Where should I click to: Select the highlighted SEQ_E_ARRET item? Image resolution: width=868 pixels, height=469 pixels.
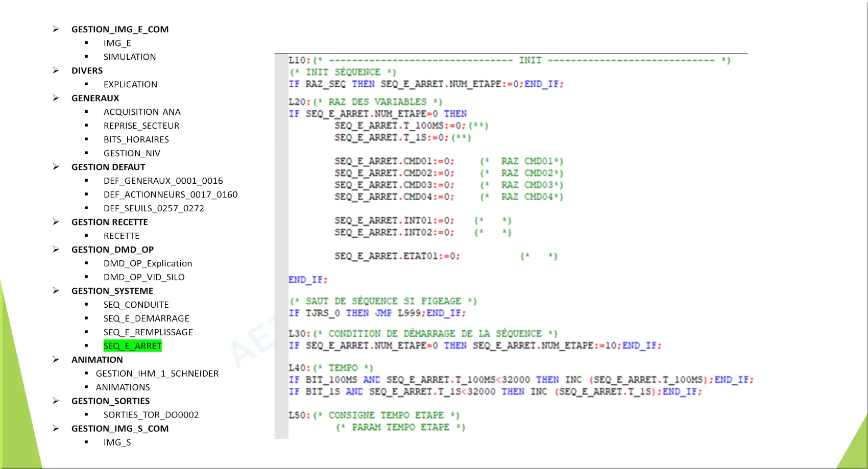(x=132, y=346)
